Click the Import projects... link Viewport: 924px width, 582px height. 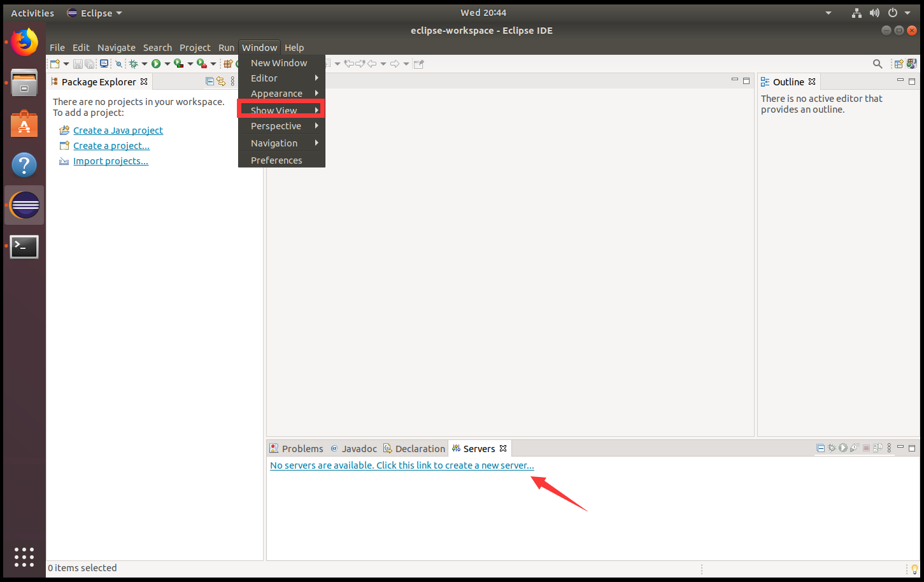(111, 160)
